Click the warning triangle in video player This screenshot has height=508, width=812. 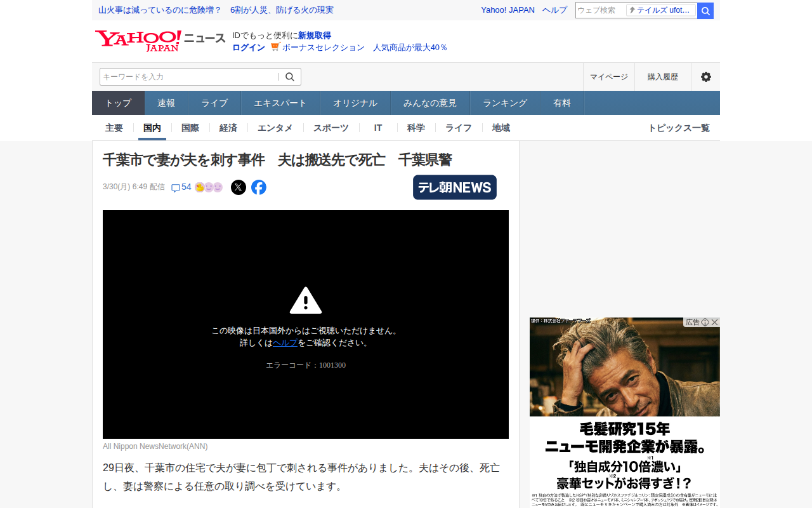click(306, 300)
